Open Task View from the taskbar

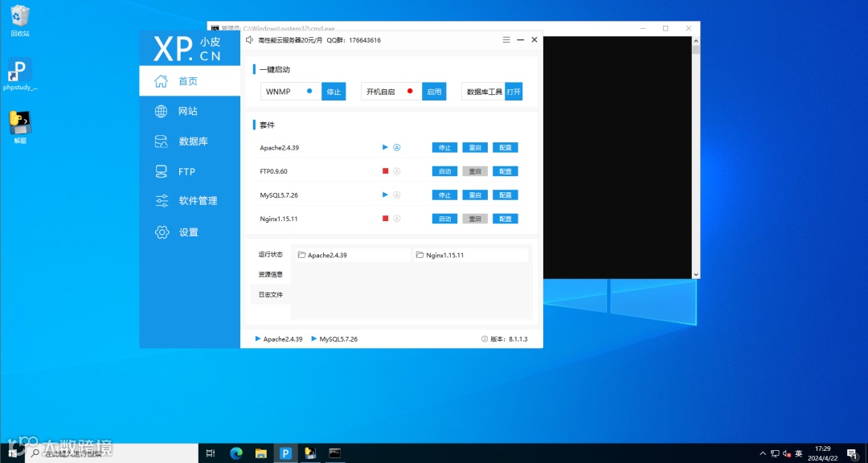point(211,453)
